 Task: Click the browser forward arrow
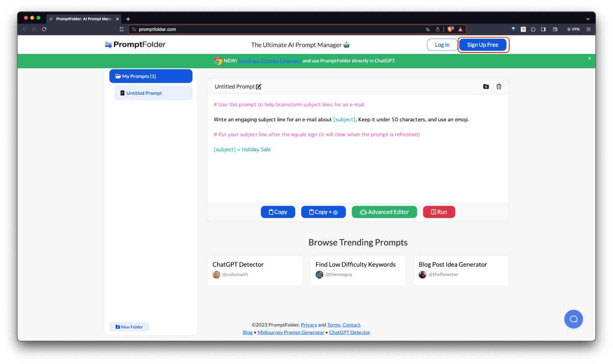[x=34, y=29]
